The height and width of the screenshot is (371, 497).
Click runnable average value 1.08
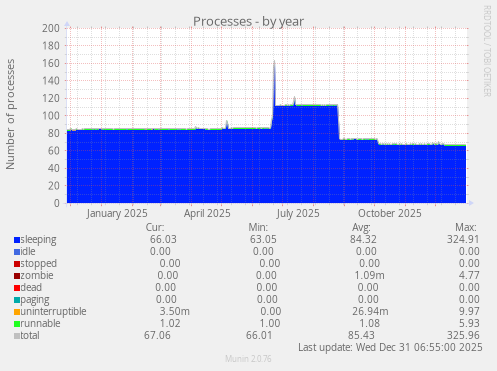369,323
